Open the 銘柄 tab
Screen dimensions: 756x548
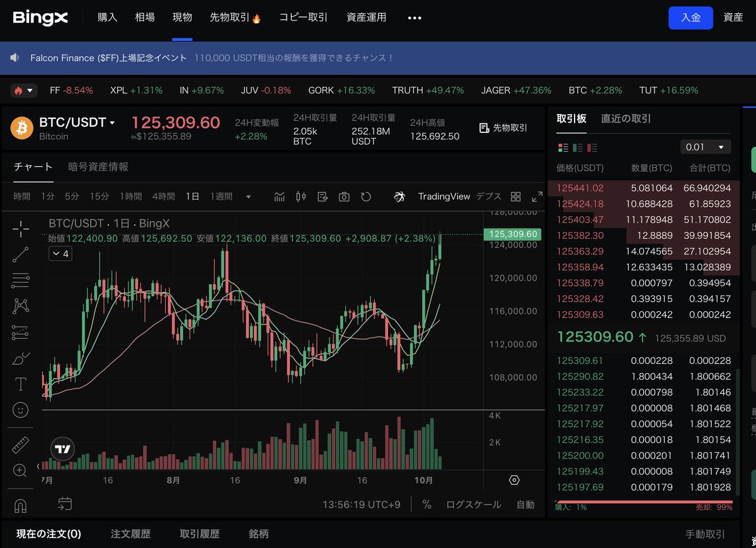point(259,534)
